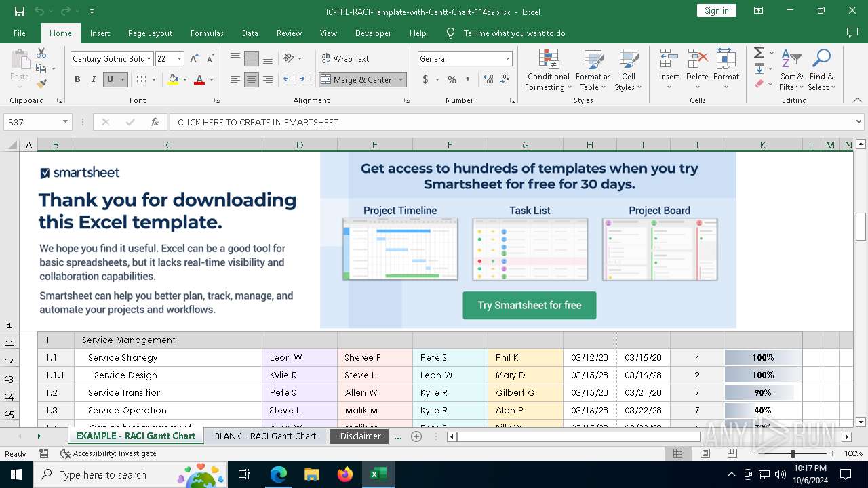Decrease decimal places

pos(505,79)
